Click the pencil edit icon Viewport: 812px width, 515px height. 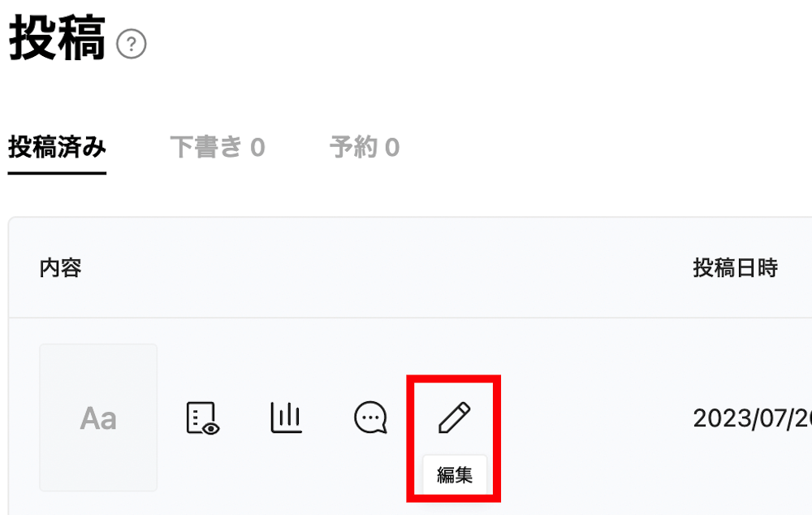point(454,417)
